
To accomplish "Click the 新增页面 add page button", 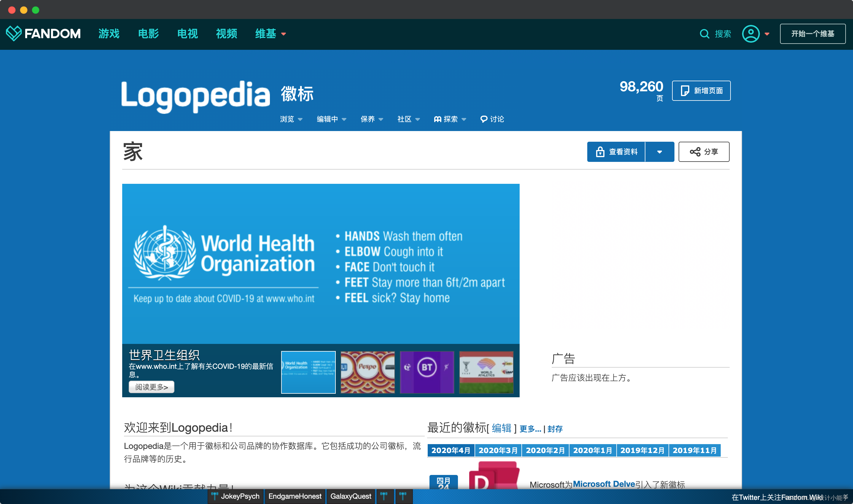I will click(x=701, y=91).
